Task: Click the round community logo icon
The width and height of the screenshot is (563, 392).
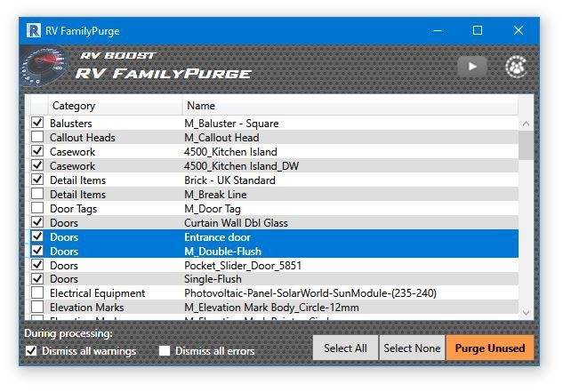Action: [x=516, y=66]
